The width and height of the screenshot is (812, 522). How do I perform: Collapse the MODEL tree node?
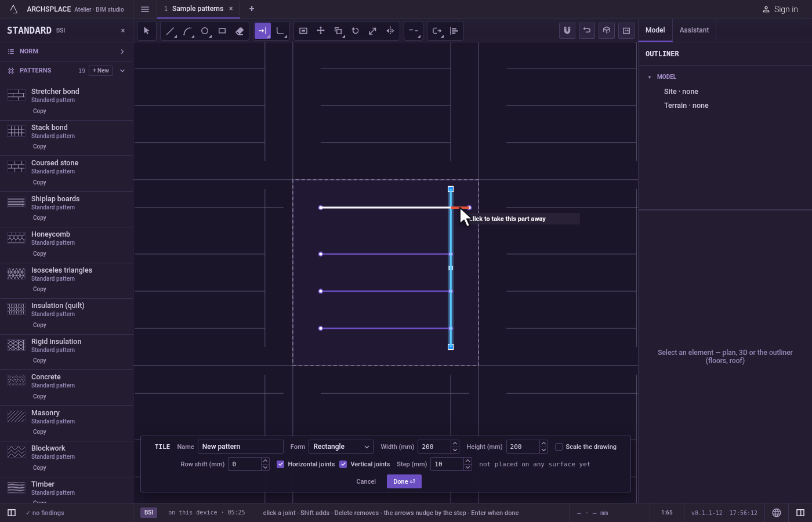(650, 77)
